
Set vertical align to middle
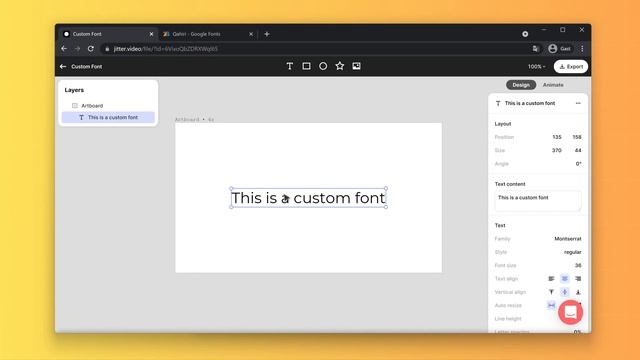coord(564,292)
